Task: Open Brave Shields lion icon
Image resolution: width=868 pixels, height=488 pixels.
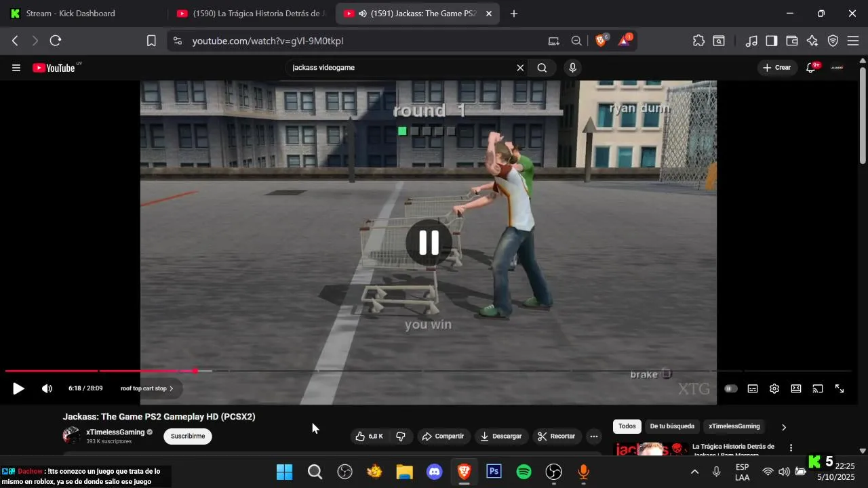Action: click(601, 41)
